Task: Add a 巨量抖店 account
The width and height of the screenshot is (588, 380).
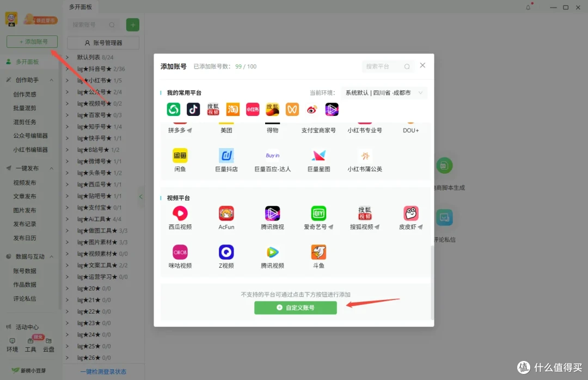Action: (226, 160)
